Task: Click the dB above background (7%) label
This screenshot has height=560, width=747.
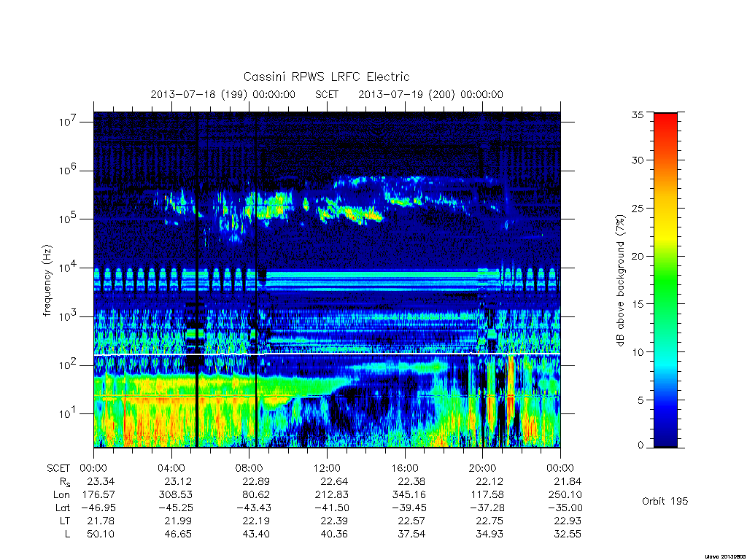Action: [x=620, y=280]
